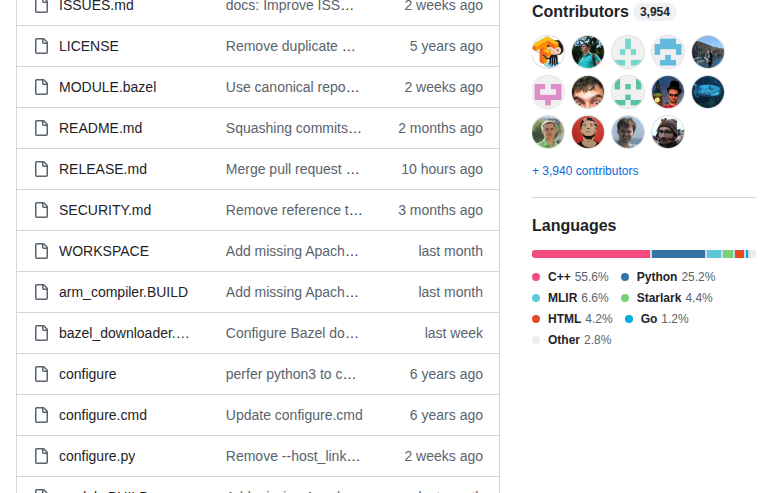The image size is (780, 493).
Task: Click the 3,954 contributors count badge
Action: pyautogui.click(x=655, y=11)
